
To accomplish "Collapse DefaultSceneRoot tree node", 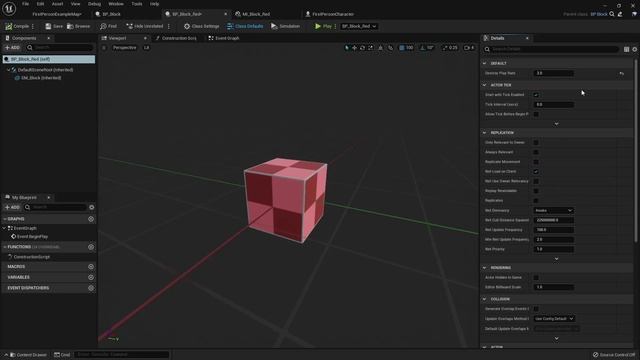I will 8,70.
